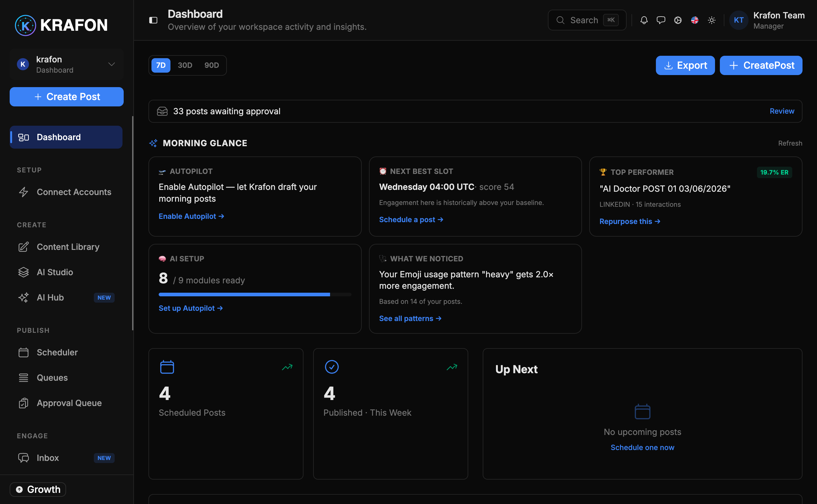Image resolution: width=817 pixels, height=504 pixels.
Task: Click 'AI Doctor POST 01 03/06/2026' title
Action: tap(665, 189)
